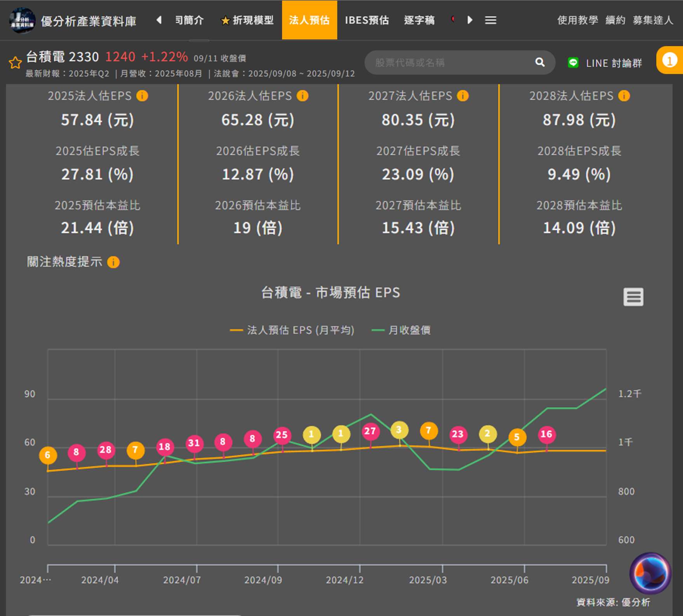Click the pink marker labeled 25
The height and width of the screenshot is (616, 683).
click(x=282, y=435)
